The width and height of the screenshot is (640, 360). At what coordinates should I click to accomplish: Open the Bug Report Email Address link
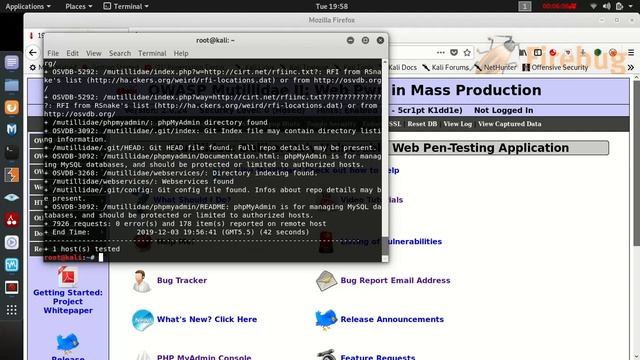[x=395, y=280]
